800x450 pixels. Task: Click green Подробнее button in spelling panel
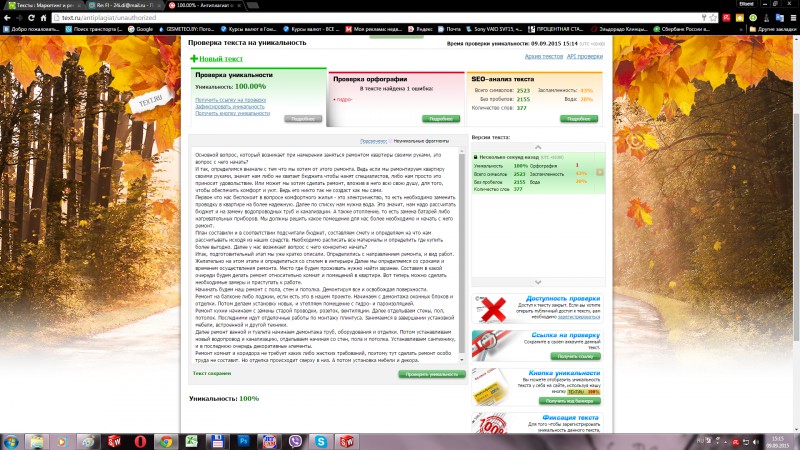(441, 119)
